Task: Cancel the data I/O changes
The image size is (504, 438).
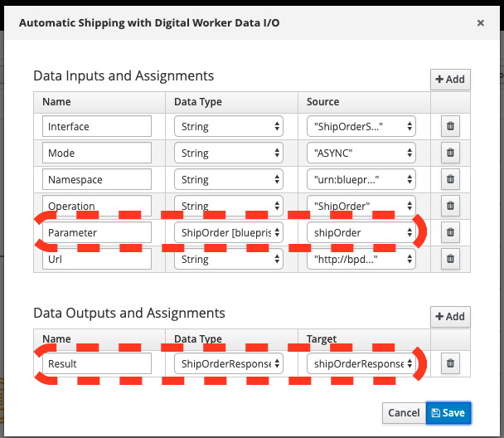Action: (404, 412)
